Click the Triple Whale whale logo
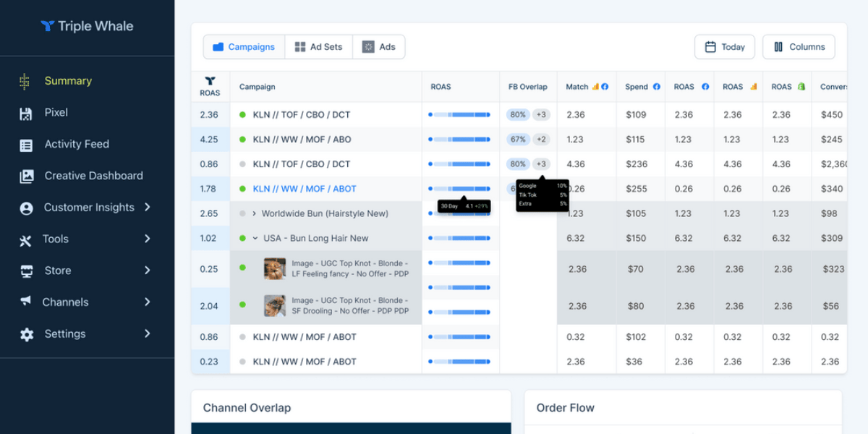Screen dimensions: 868x434 48,26
